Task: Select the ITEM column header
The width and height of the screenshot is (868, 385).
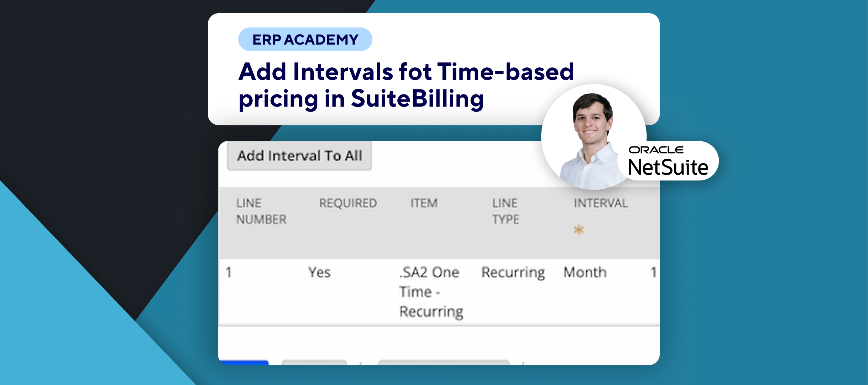Action: point(424,203)
